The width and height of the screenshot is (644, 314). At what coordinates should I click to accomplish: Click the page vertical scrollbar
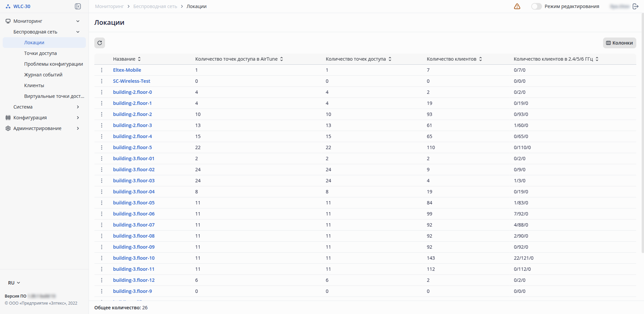642,134
